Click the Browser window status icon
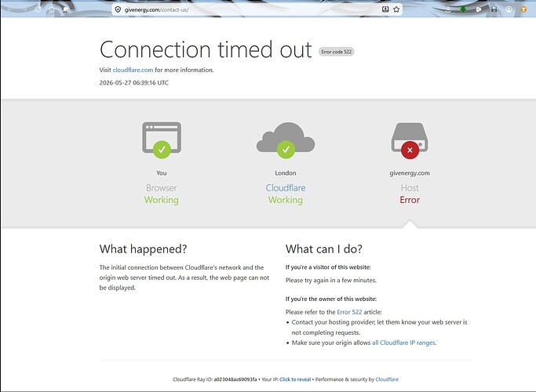 pyautogui.click(x=162, y=140)
